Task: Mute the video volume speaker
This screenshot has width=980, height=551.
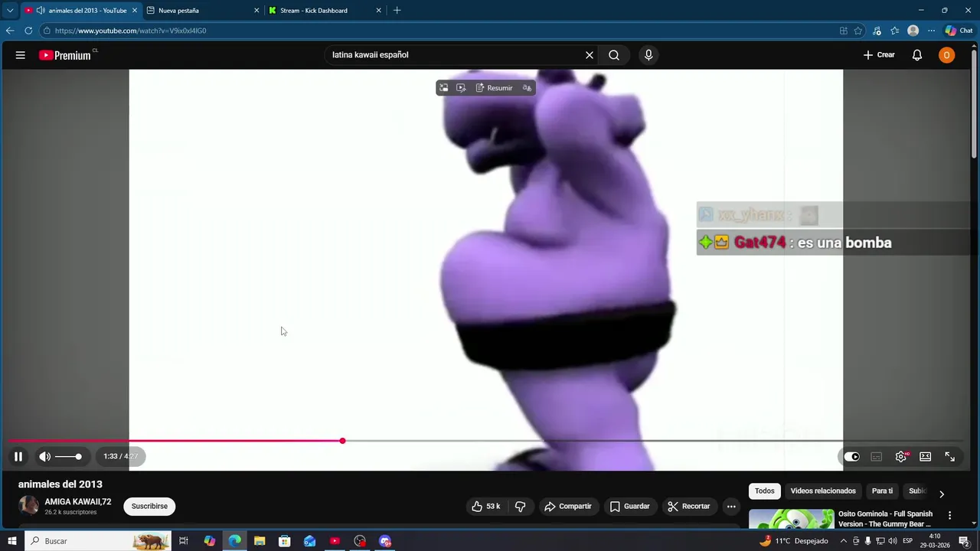Action: tap(45, 457)
